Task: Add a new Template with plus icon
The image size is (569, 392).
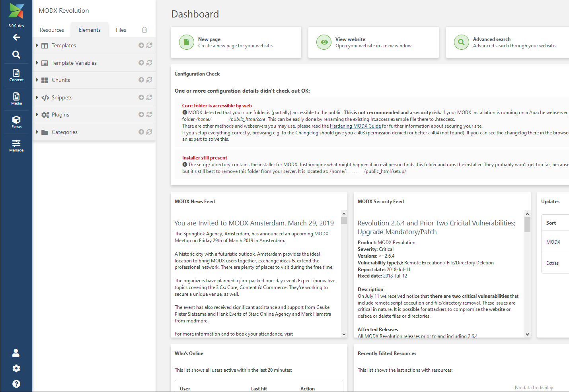Action: (141, 45)
